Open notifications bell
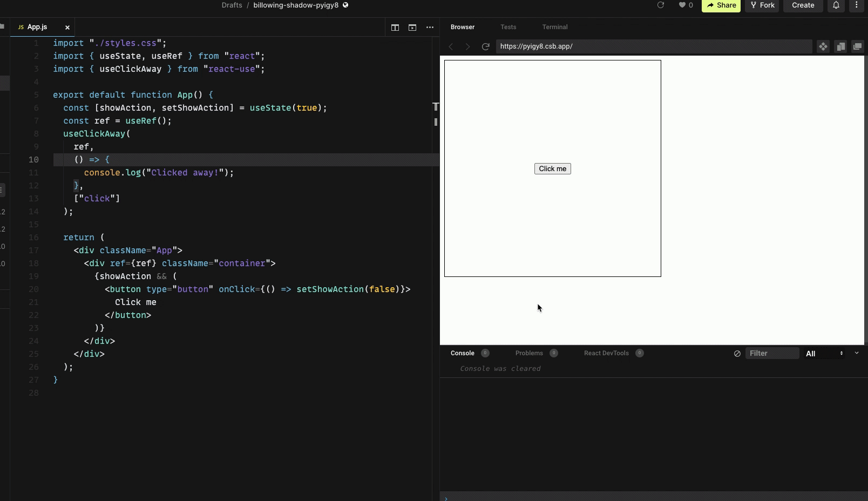This screenshot has width=868, height=501. click(836, 5)
